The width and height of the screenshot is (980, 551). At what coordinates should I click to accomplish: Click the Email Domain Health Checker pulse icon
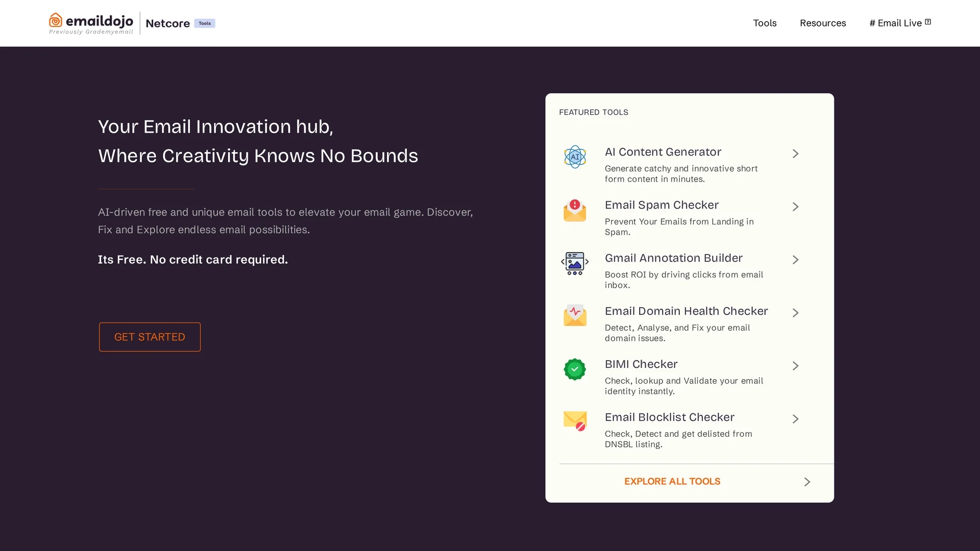click(575, 315)
